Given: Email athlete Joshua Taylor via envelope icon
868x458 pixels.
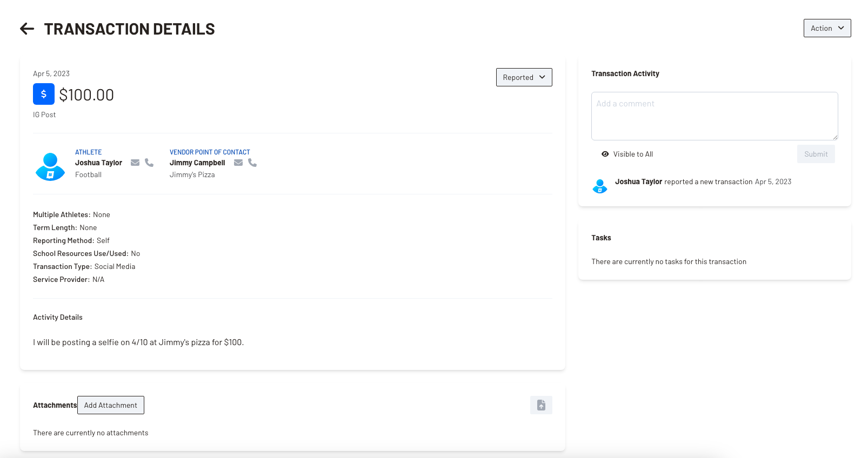Looking at the screenshot, I should pos(135,163).
